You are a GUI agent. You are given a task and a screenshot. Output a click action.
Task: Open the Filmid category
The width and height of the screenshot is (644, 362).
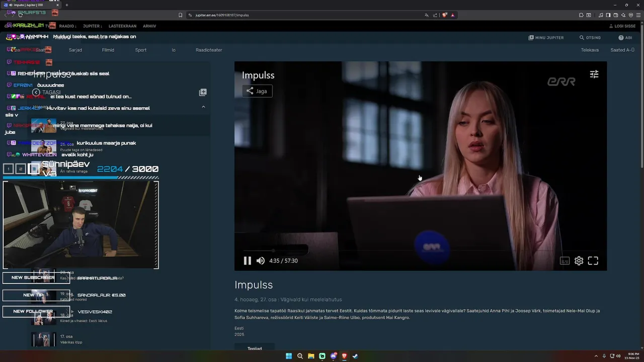point(108,50)
